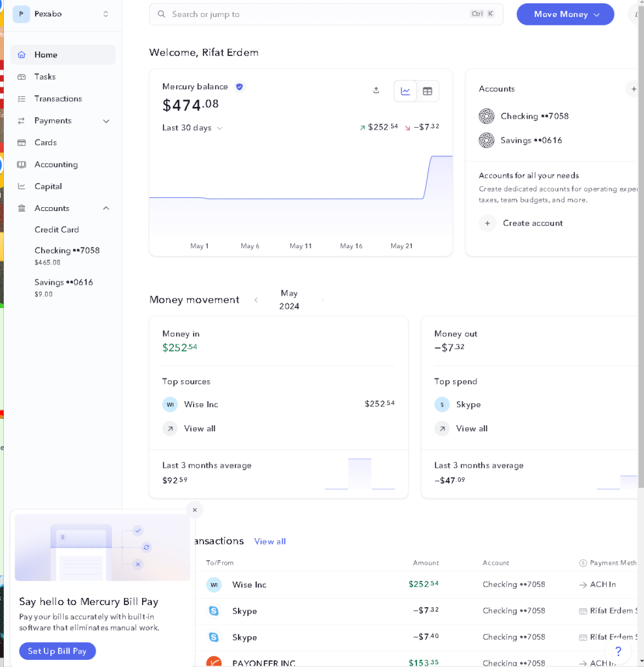
Task: Collapse the Accounts submenu chevron
Action: pyautogui.click(x=106, y=208)
